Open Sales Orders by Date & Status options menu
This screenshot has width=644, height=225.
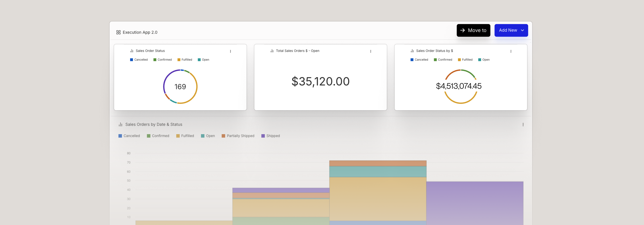tap(523, 125)
